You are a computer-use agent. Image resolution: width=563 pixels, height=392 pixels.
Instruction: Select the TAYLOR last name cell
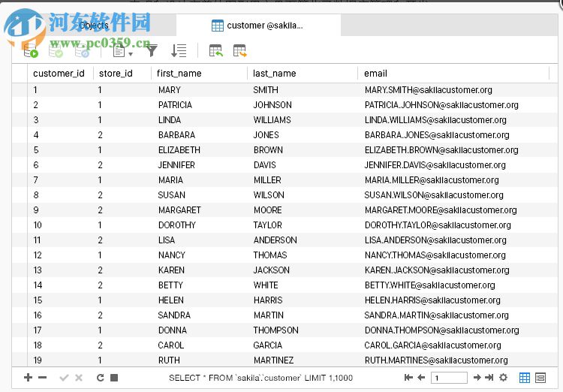point(268,225)
